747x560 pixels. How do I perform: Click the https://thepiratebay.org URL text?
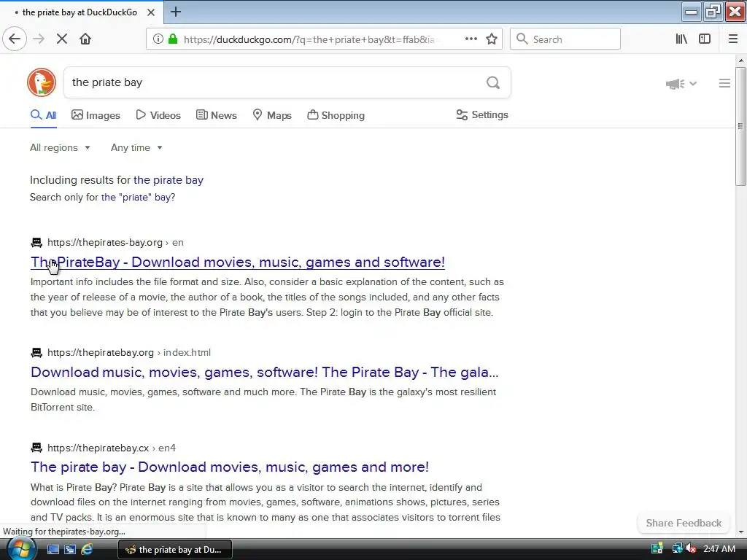[101, 353]
